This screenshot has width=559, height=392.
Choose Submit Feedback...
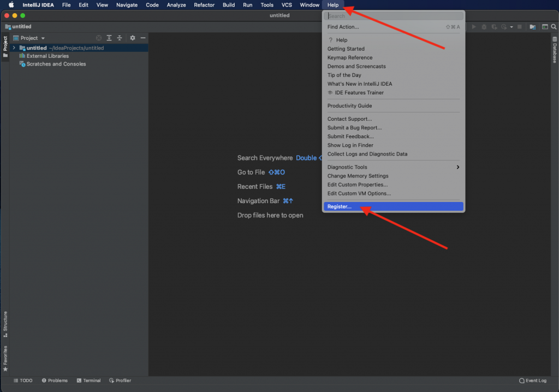click(393, 136)
